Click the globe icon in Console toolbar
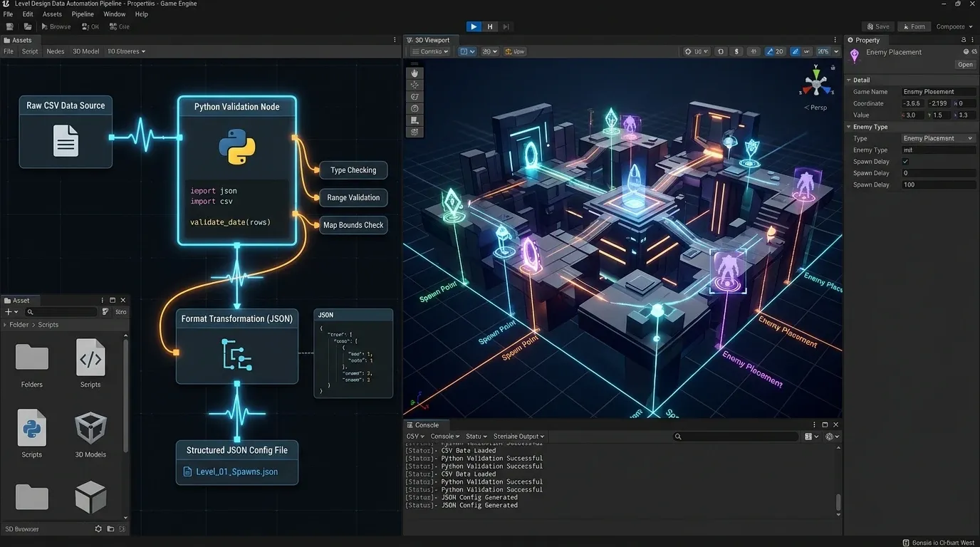This screenshot has height=547, width=980. (829, 437)
